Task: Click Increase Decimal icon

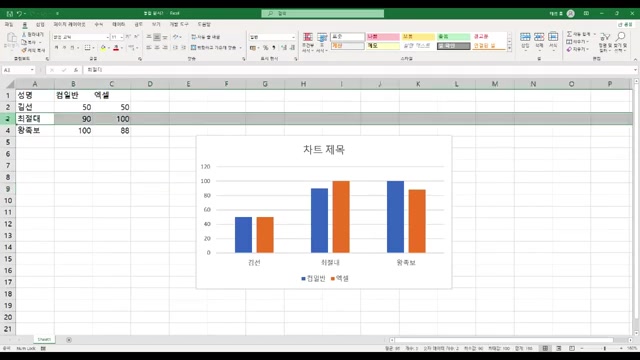Action: [x=284, y=48]
